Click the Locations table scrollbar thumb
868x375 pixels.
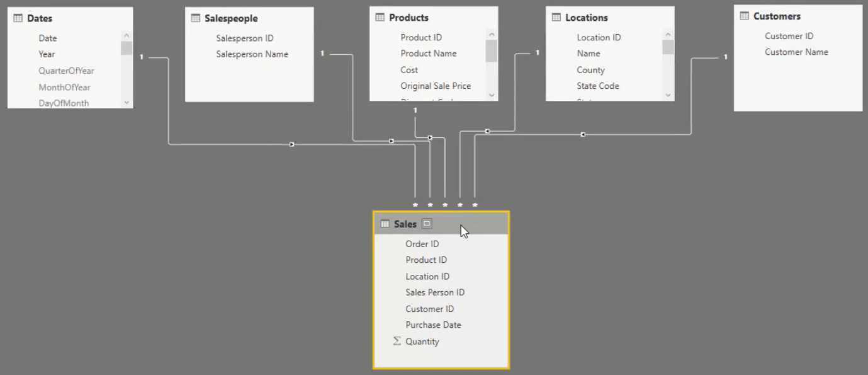pos(668,47)
